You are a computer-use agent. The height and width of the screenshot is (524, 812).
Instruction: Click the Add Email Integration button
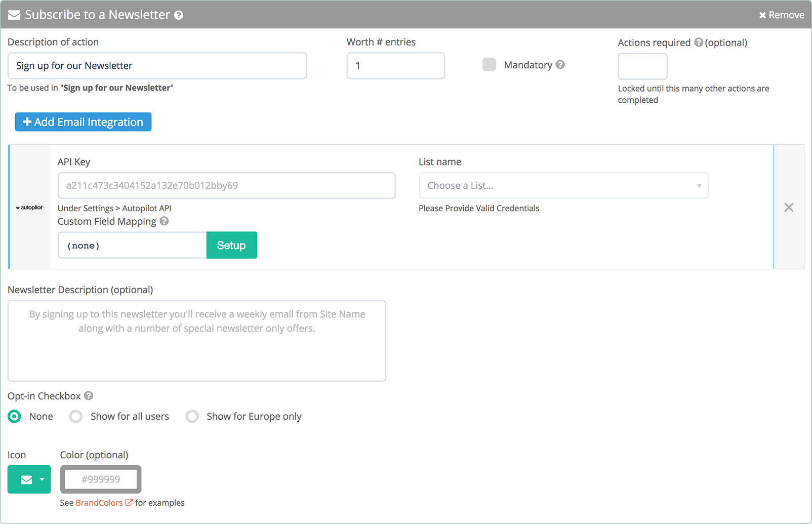tap(83, 122)
